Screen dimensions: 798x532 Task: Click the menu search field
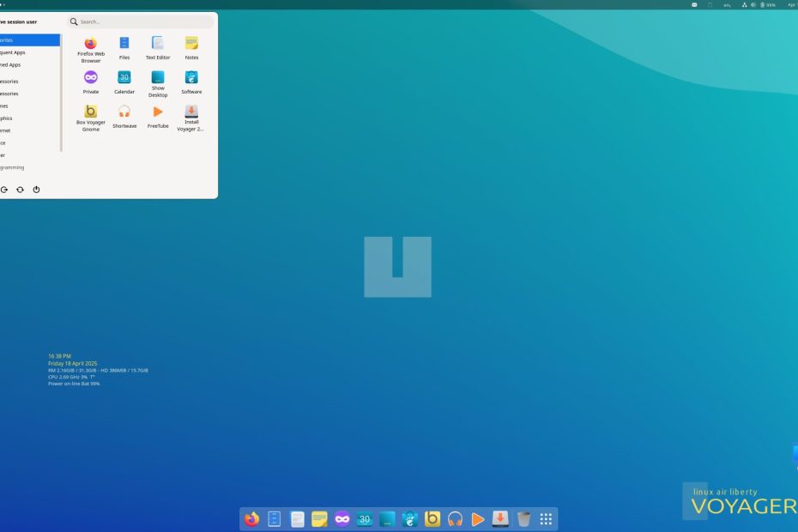141,21
